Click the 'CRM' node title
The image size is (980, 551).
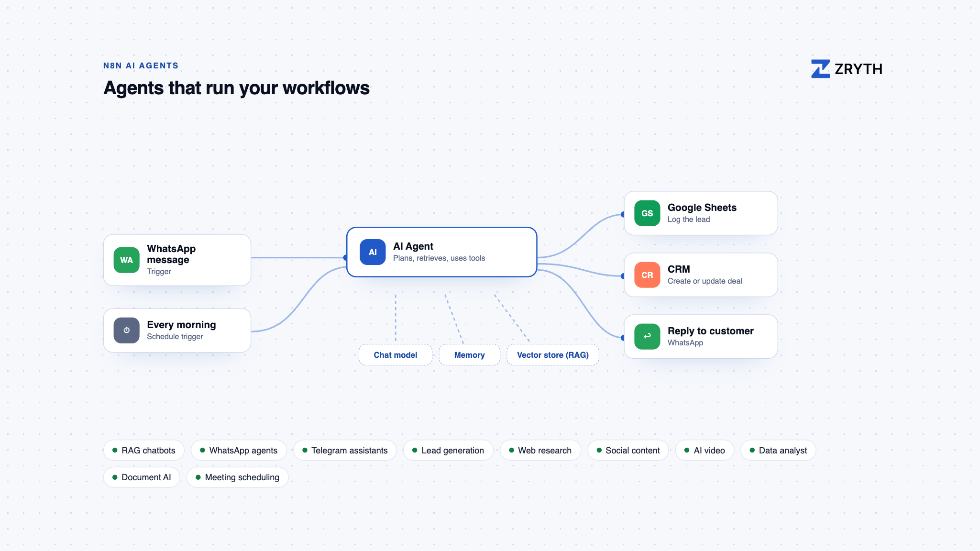[x=679, y=269]
